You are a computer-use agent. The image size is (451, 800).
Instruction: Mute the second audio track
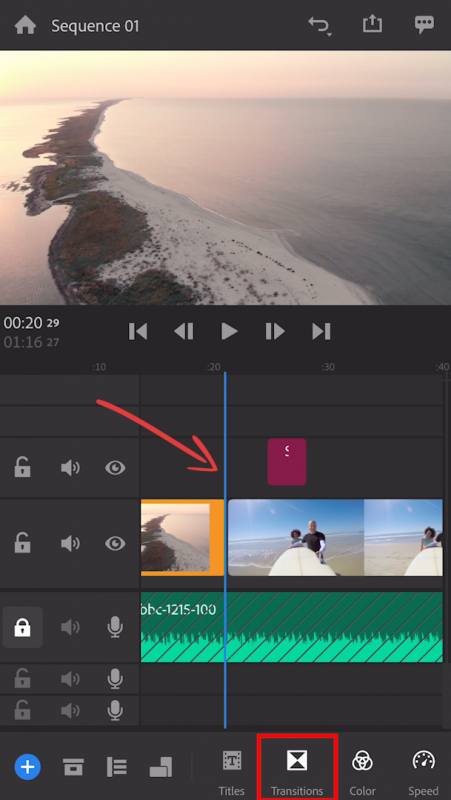tap(70, 679)
